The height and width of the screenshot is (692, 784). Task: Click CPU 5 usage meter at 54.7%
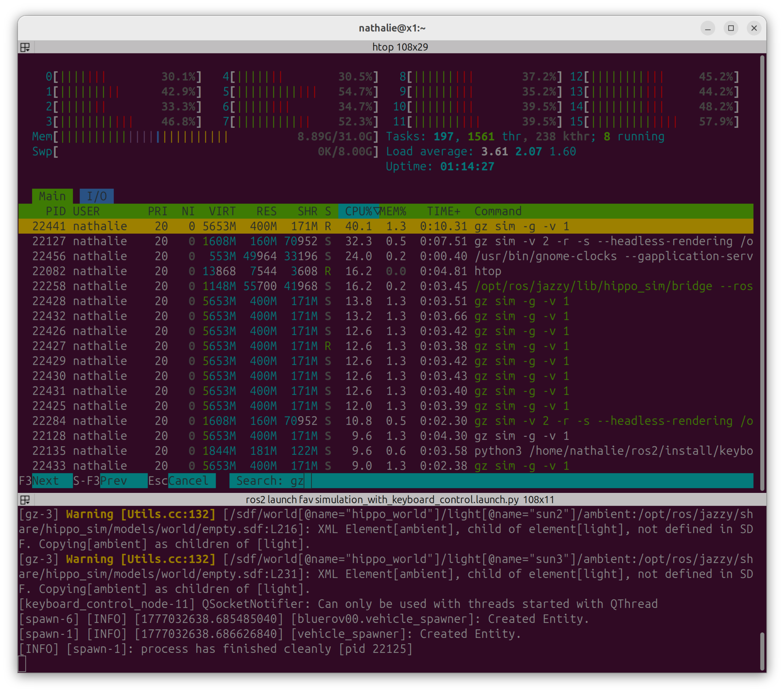(x=301, y=92)
